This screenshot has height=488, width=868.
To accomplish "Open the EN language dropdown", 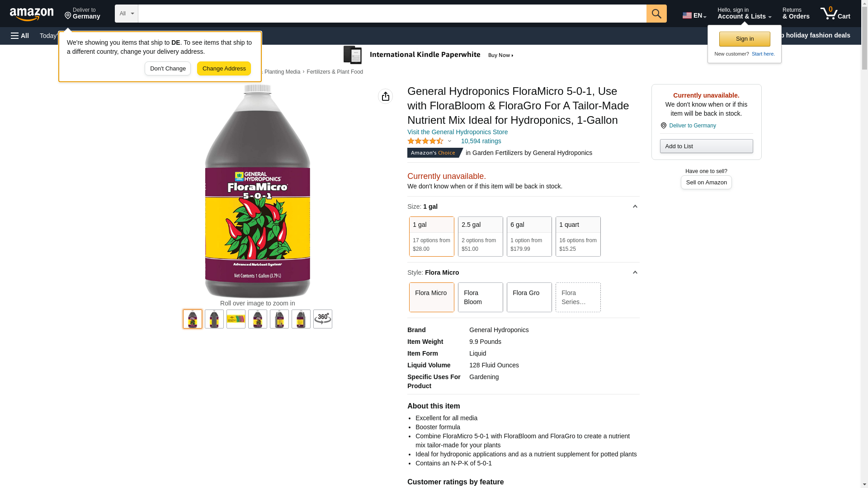I will coord(694,15).
